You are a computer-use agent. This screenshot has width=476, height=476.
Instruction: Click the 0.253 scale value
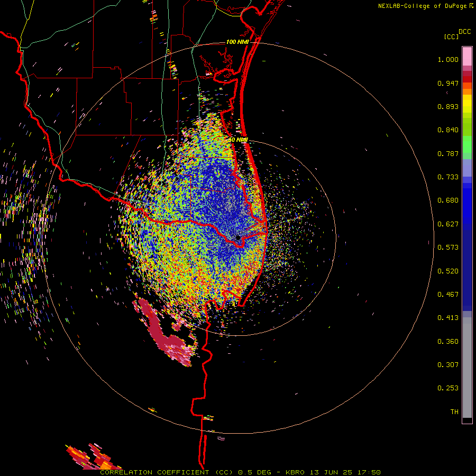[448, 388]
